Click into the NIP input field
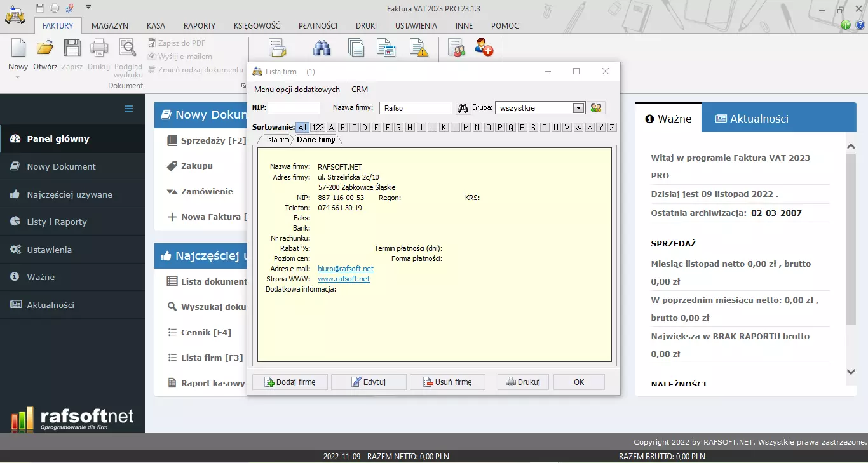Image resolution: width=868 pixels, height=463 pixels. pyautogui.click(x=294, y=108)
